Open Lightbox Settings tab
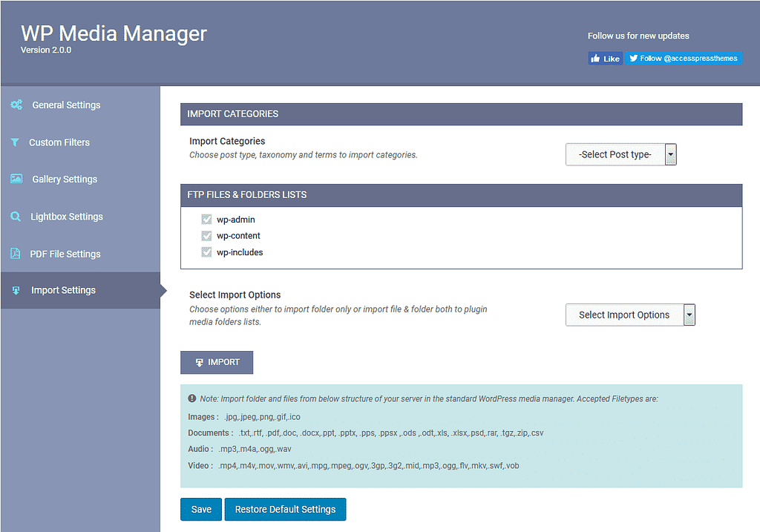 (80, 216)
